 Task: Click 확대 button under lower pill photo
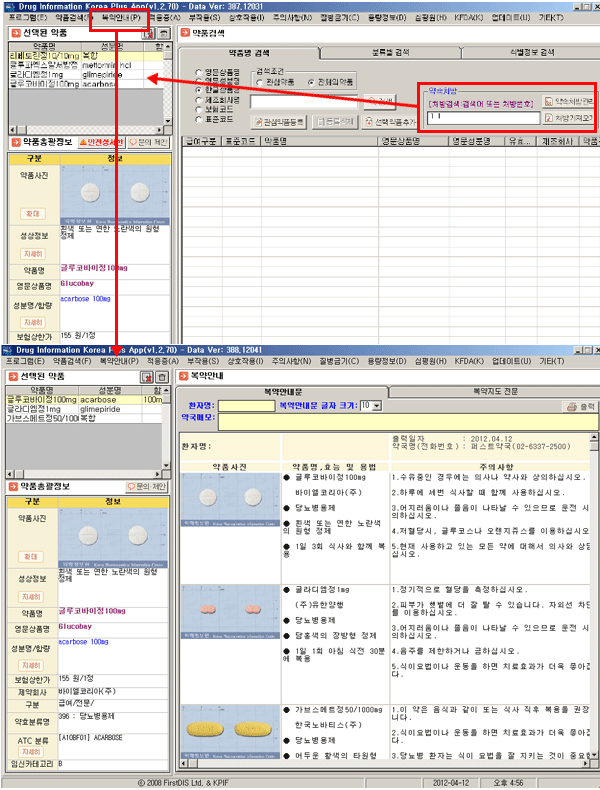click(31, 557)
